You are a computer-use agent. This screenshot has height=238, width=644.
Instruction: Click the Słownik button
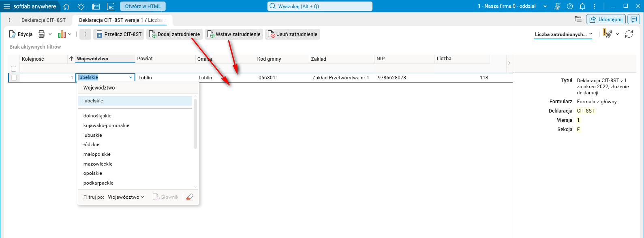pyautogui.click(x=165, y=197)
